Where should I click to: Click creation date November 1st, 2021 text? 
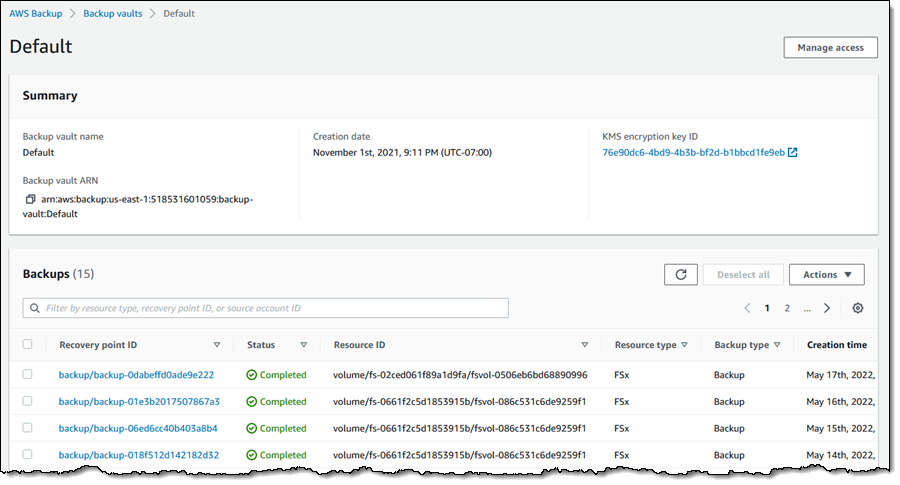point(402,153)
